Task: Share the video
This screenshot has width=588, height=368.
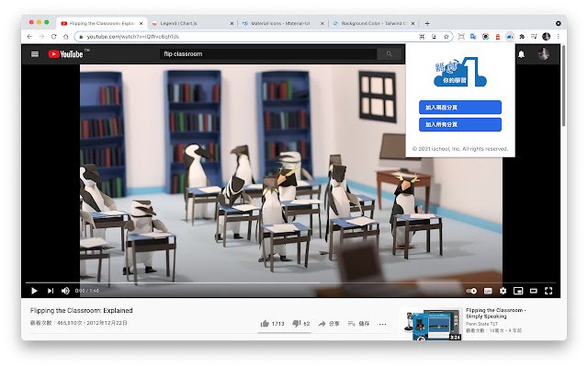Action: [329, 323]
